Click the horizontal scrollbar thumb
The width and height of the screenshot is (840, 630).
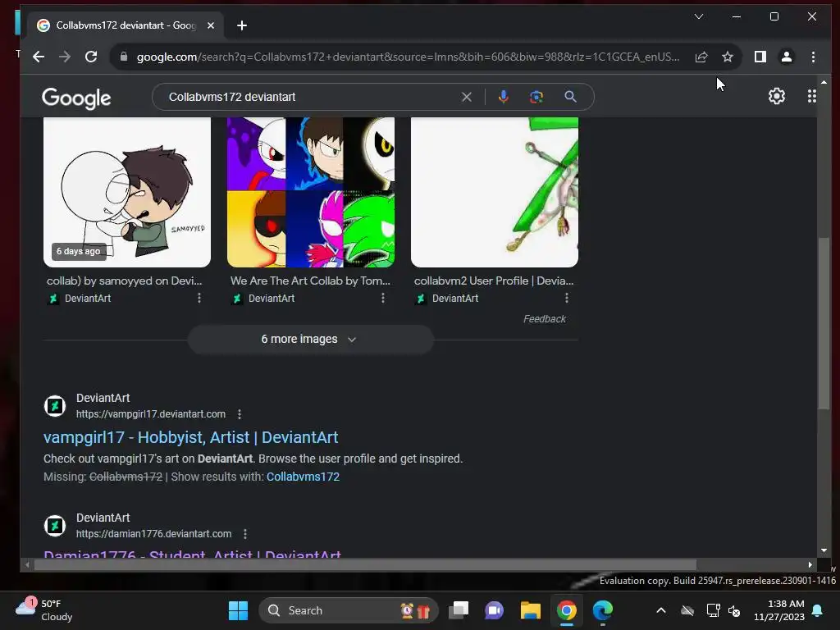pos(365,564)
